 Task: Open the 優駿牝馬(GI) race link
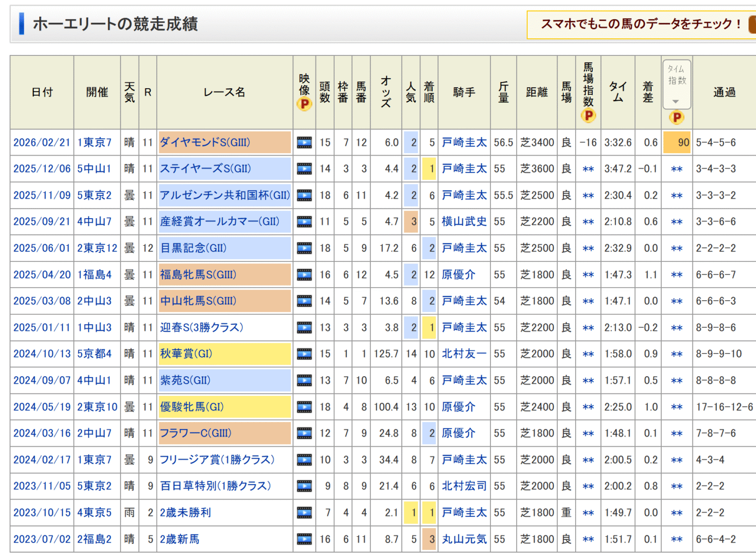[192, 407]
